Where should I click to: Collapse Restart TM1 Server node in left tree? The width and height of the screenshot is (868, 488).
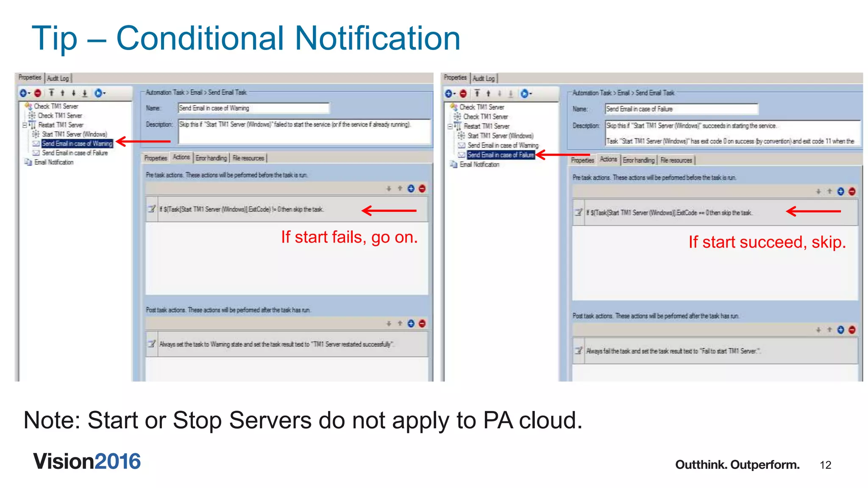(x=25, y=125)
